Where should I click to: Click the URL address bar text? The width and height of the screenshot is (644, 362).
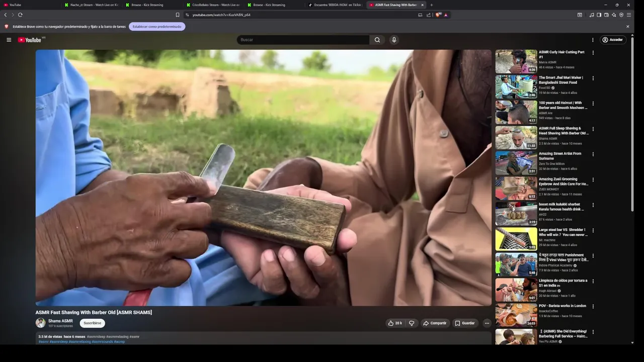pyautogui.click(x=221, y=15)
